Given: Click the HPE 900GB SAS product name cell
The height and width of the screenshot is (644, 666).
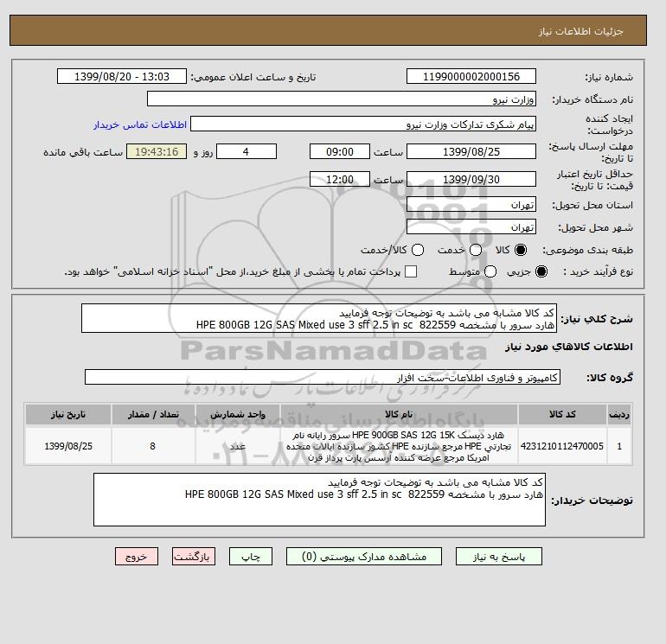Looking at the screenshot, I should point(399,446).
